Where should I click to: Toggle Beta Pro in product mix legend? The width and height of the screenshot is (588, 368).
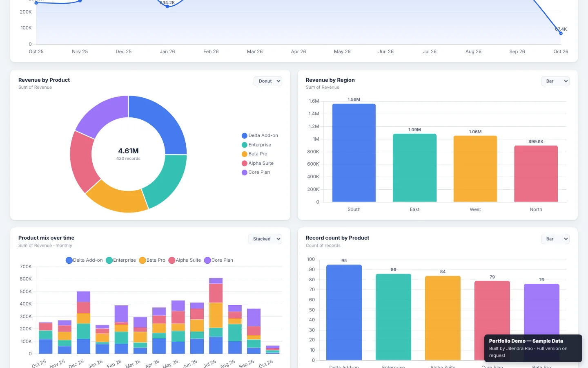(152, 260)
